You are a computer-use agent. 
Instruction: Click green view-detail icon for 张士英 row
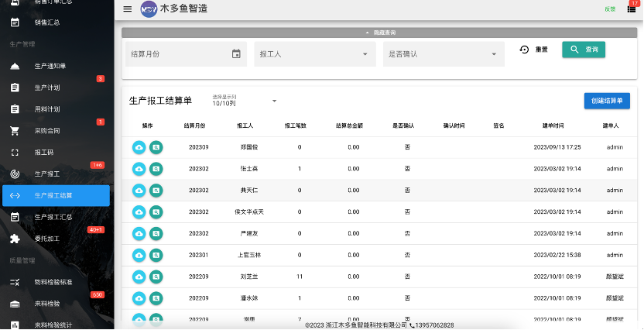[156, 169]
